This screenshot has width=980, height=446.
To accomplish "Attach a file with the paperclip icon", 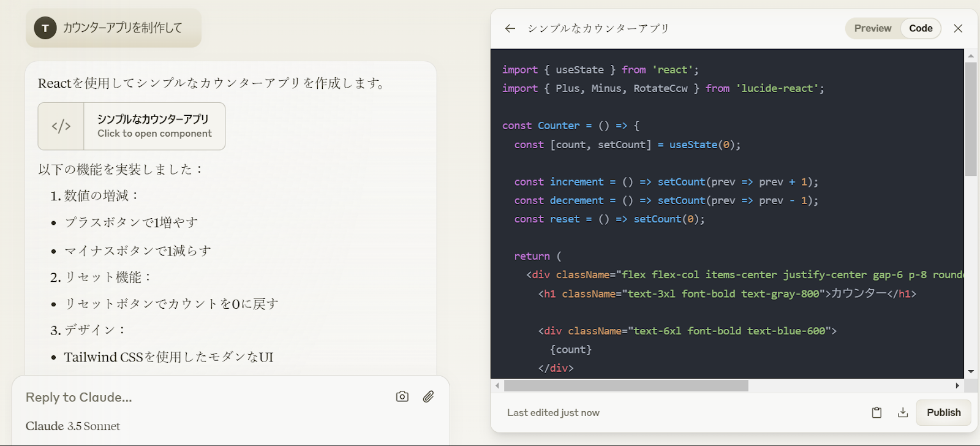I will (428, 396).
